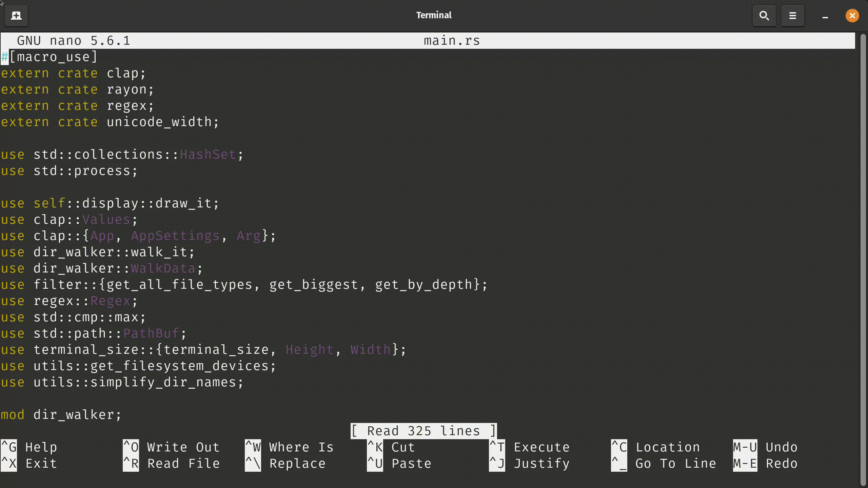Image resolution: width=868 pixels, height=488 pixels.
Task: Select Read File (^R) from nano menu
Action: coord(184,464)
